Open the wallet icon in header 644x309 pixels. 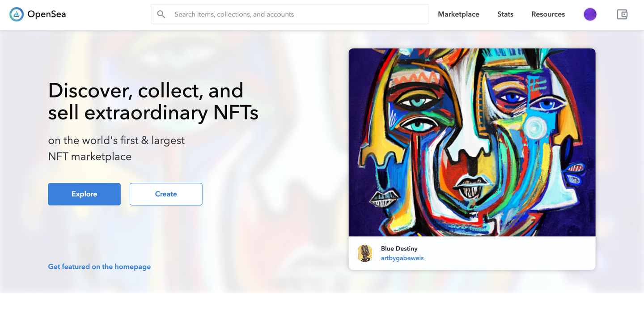622,14
